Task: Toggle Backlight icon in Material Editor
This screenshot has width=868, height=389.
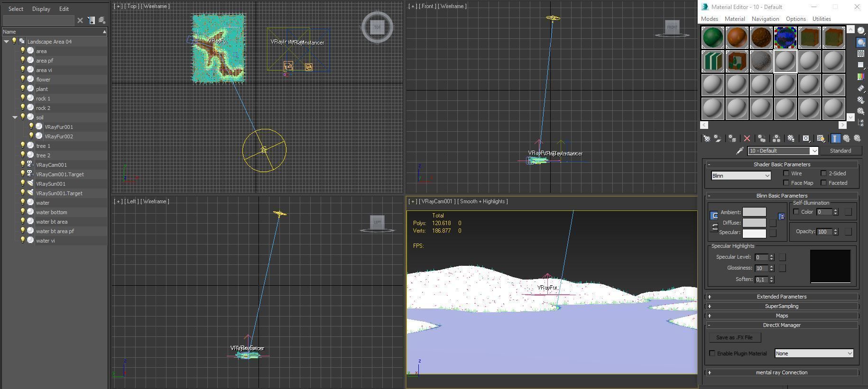Action: [x=861, y=42]
